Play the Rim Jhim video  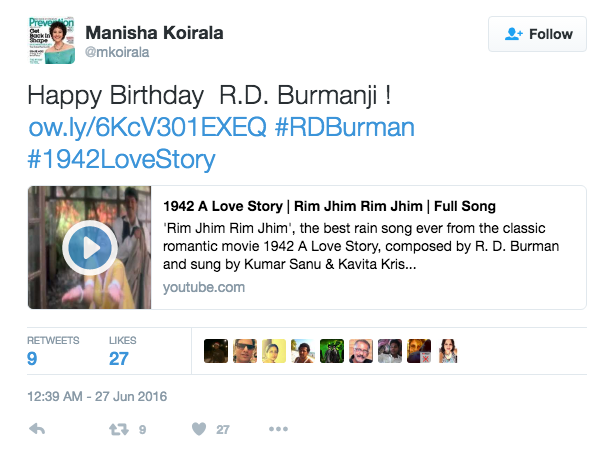[90, 248]
